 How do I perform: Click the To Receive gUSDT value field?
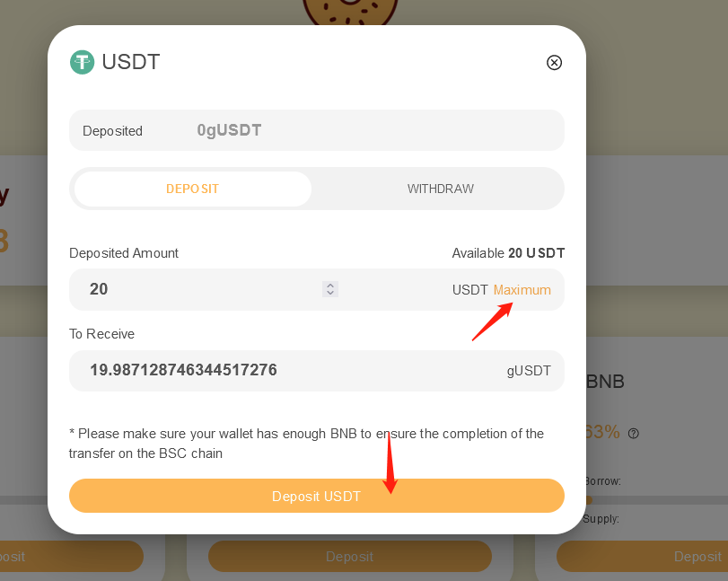point(317,370)
